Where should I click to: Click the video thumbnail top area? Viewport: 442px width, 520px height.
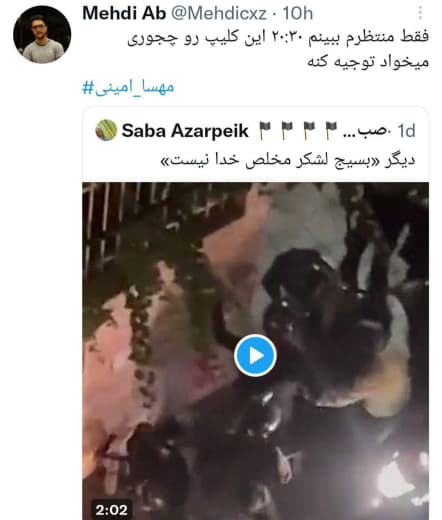coord(255,233)
